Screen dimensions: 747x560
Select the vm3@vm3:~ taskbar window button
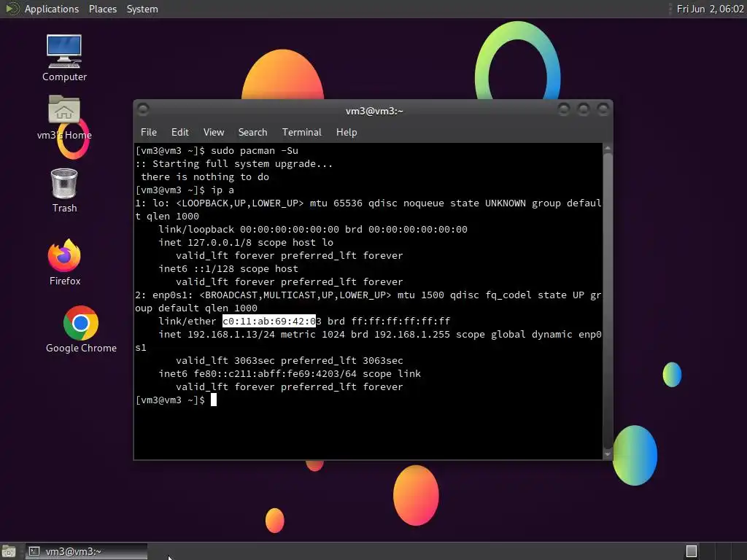[x=86, y=551]
